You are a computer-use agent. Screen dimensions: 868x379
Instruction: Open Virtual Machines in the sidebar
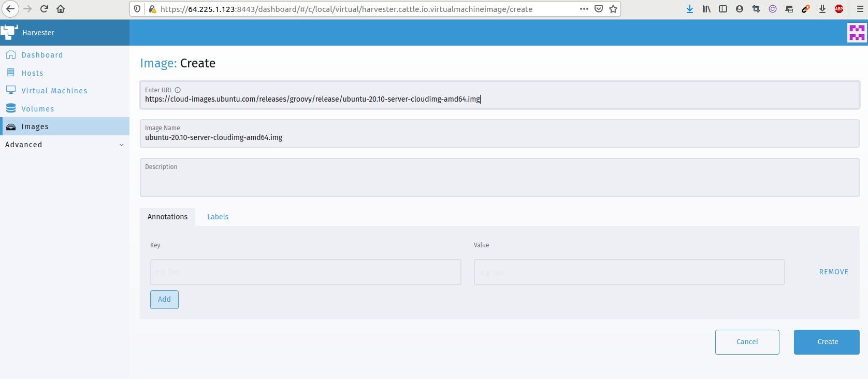(54, 91)
